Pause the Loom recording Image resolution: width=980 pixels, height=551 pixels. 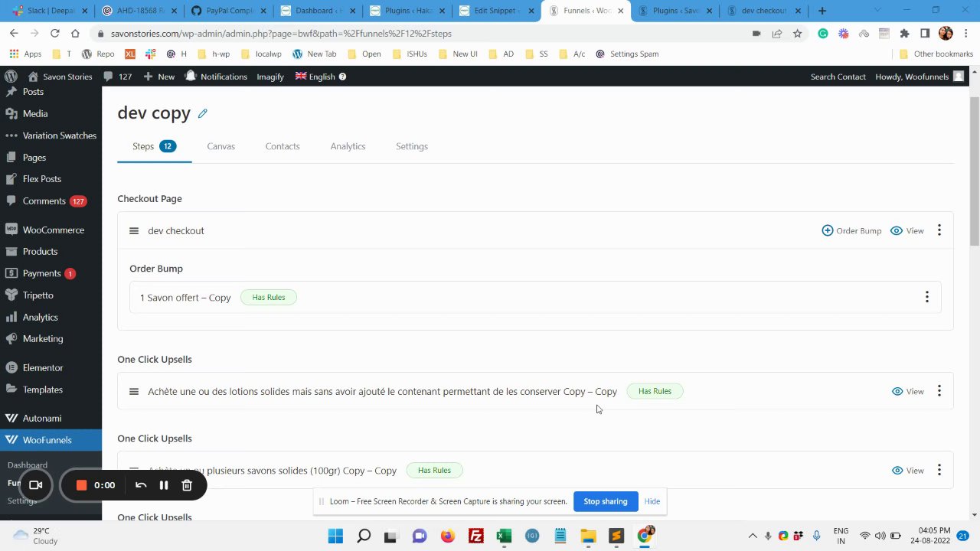click(164, 485)
